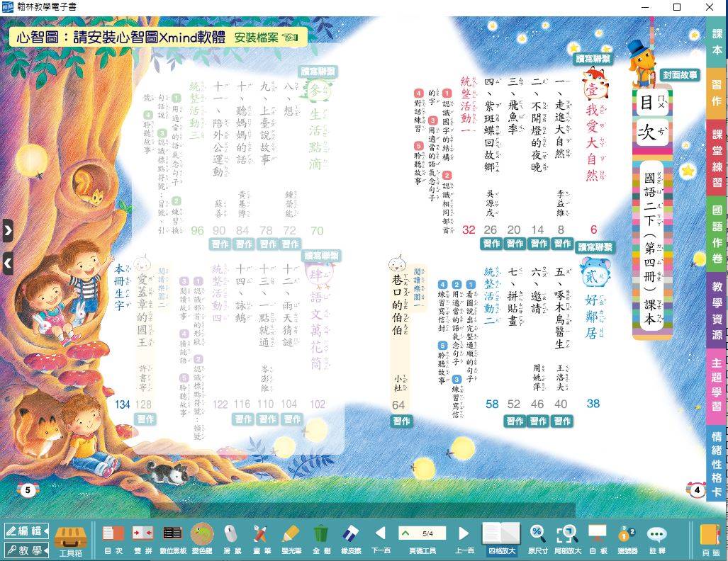The height and width of the screenshot is (561, 728).
Task: Click the left-pointing chevron on left edge
Action: coord(8,263)
